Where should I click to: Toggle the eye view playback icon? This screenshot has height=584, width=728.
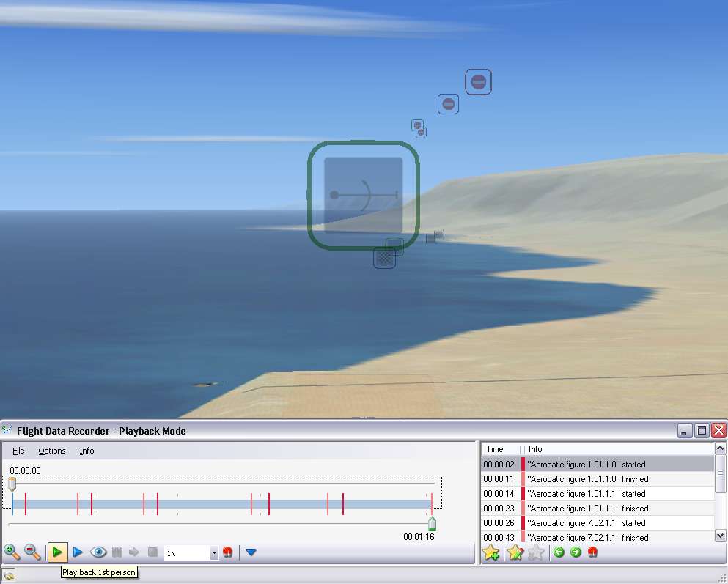tap(98, 552)
